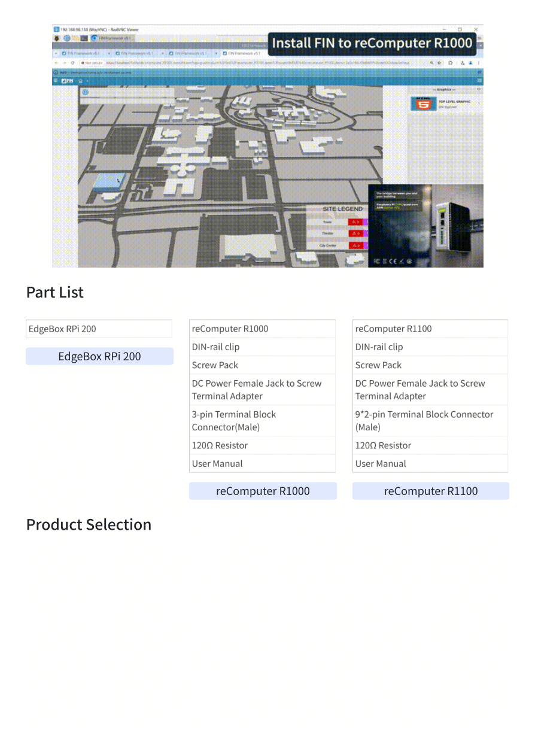
Task: Select 9*2-pin Terminal Block Connector (Male) row
Action: (x=430, y=421)
